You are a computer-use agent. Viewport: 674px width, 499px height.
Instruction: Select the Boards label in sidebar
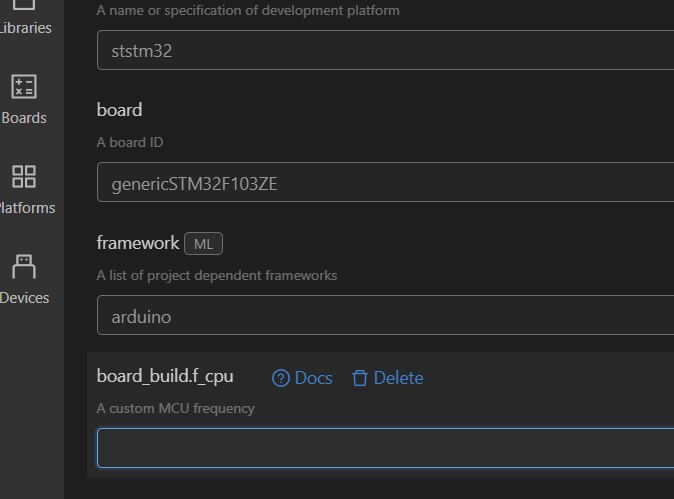tap(25, 118)
